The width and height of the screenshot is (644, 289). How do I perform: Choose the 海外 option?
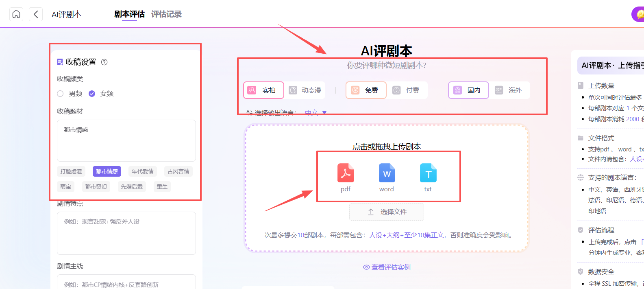(x=509, y=90)
